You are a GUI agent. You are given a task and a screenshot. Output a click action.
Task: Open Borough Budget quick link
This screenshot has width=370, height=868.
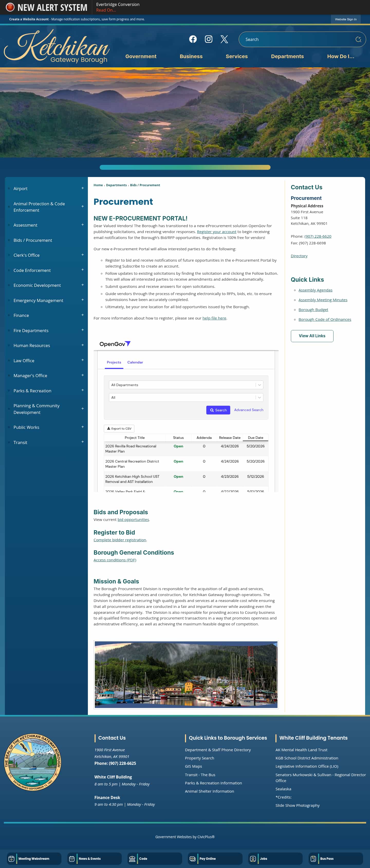coord(313,309)
